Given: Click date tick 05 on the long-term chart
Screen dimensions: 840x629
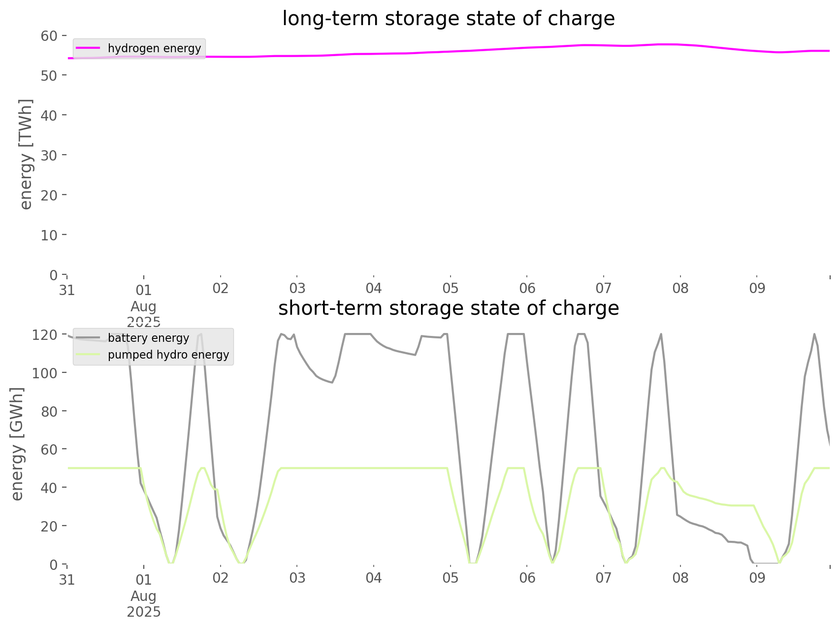Looking at the screenshot, I should point(450,289).
